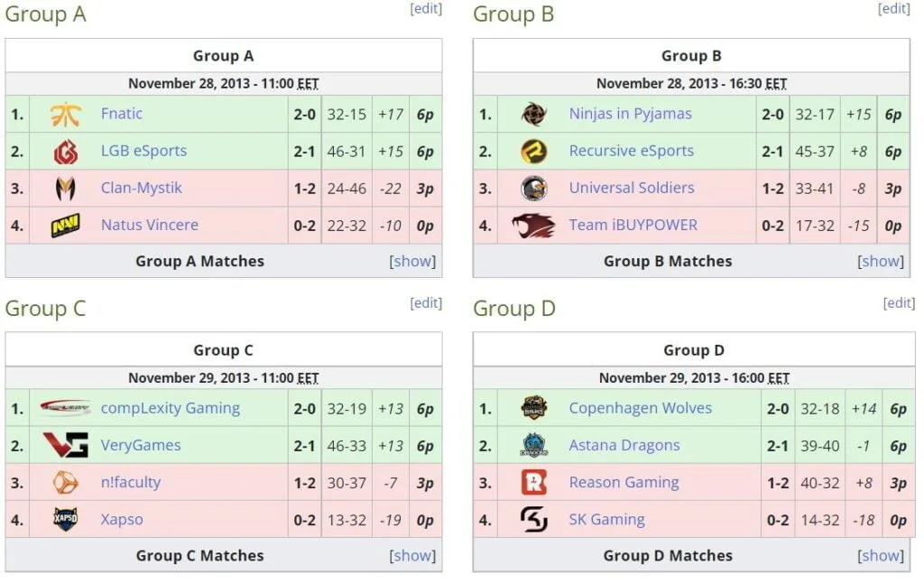This screenshot has width=924, height=584.
Task: Show the Group C Matches list
Action: click(412, 555)
